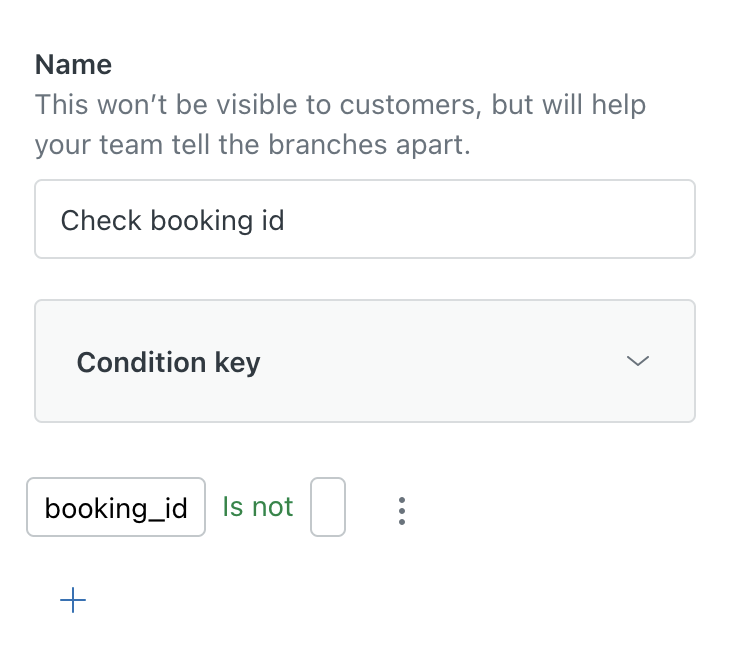The width and height of the screenshot is (730, 658).
Task: Open the three-dot condition options menu
Action: pos(401,509)
